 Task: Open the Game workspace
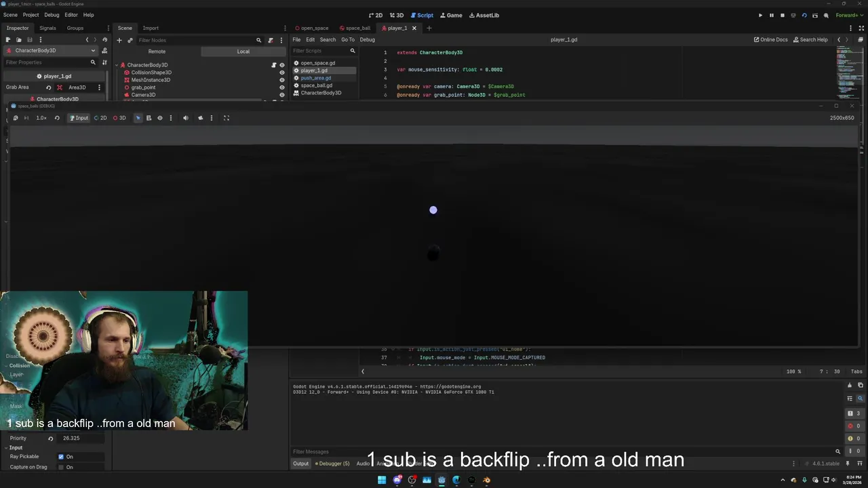tap(451, 15)
